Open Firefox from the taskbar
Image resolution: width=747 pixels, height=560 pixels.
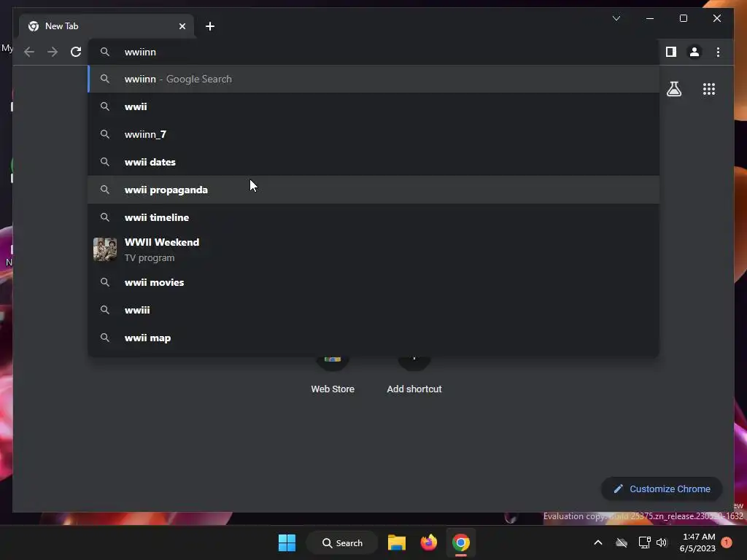[429, 542]
